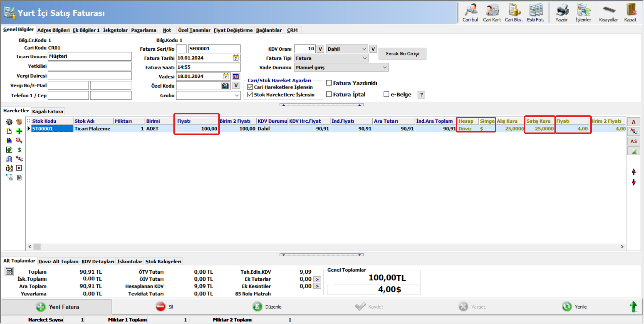Click the Yazdır printer icon
The height and width of the screenshot is (324, 644).
pos(562,13)
